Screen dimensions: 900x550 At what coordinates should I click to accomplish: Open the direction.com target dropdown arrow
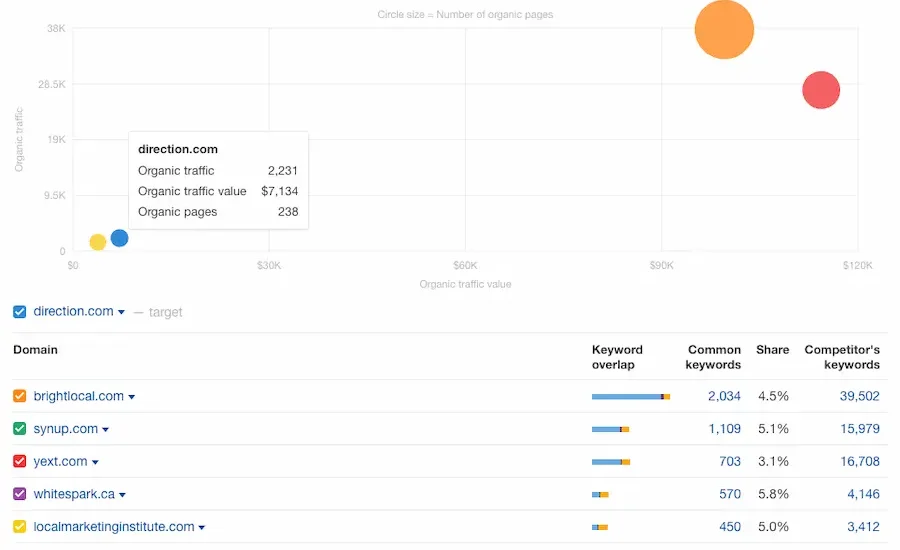(x=122, y=313)
